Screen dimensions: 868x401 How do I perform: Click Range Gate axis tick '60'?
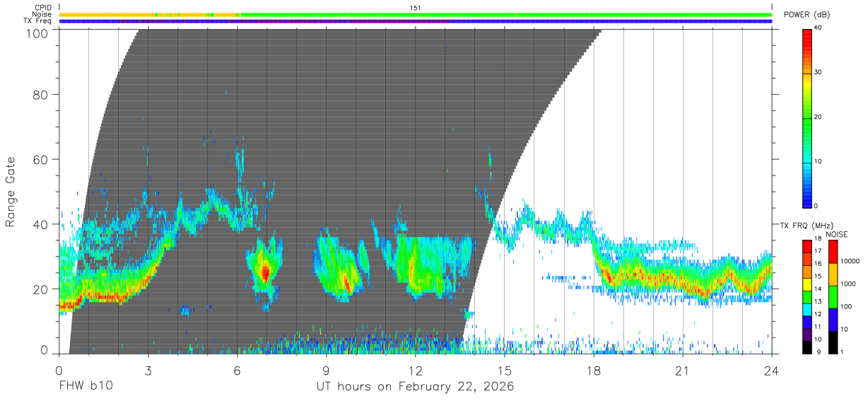coord(40,159)
